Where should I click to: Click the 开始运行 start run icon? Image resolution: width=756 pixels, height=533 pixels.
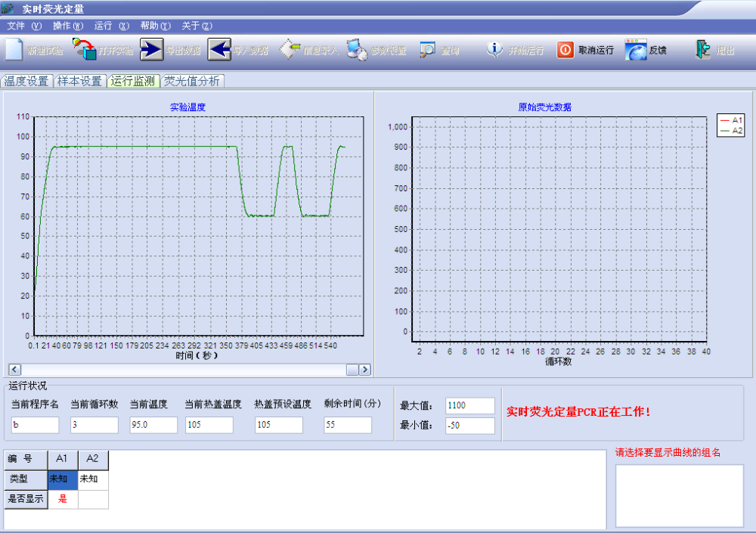[x=494, y=49]
